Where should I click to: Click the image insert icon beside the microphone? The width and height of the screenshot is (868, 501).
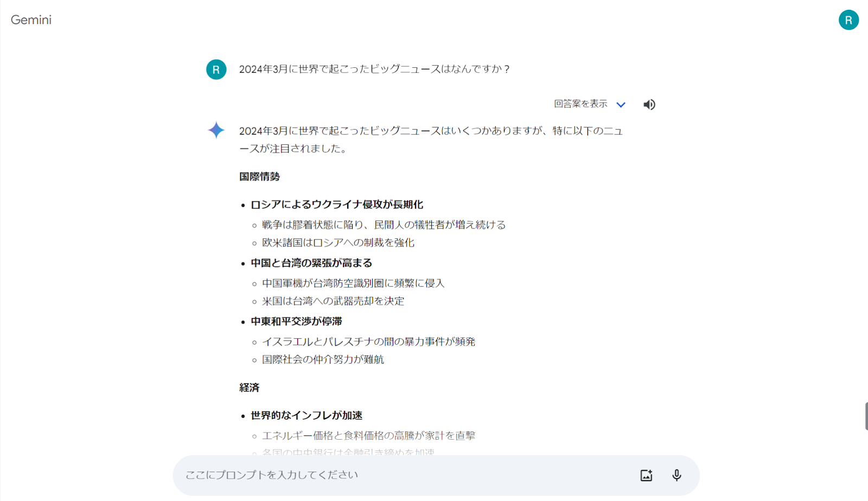[646, 474]
